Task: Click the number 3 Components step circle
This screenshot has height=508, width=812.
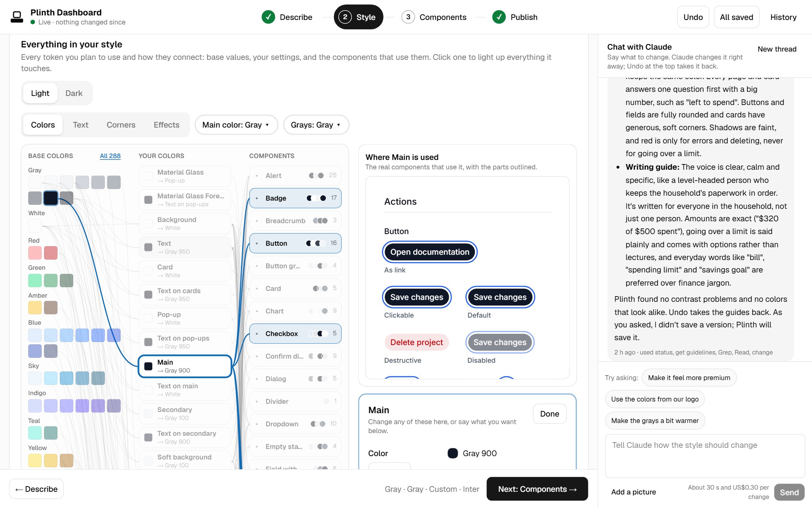Action: (x=408, y=17)
